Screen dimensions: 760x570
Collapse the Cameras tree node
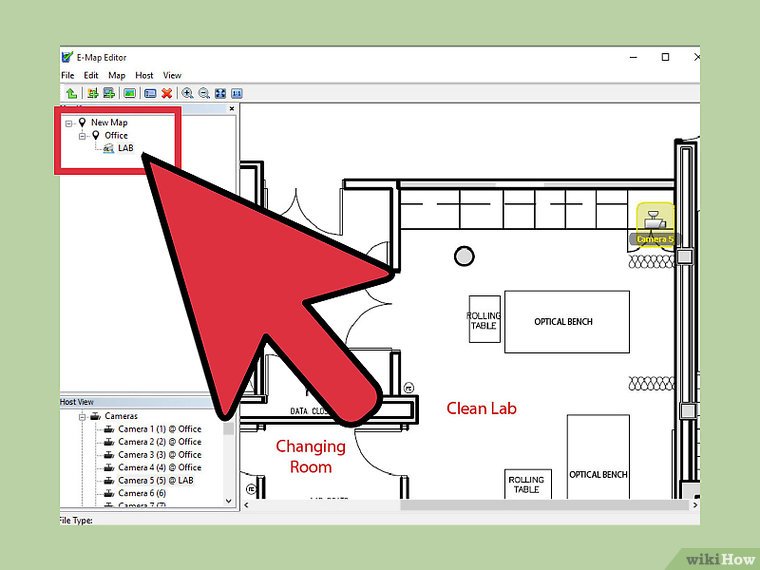pyautogui.click(x=82, y=416)
